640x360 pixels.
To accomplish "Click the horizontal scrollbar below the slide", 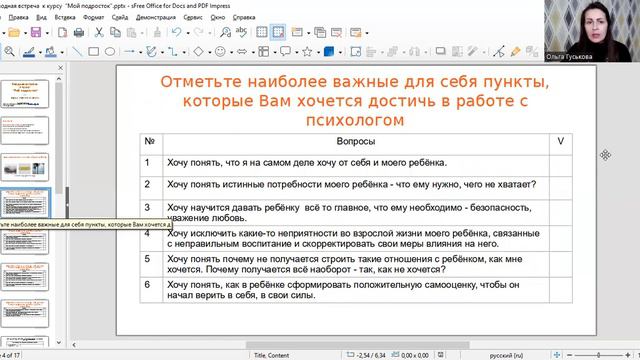I will coord(357,345).
